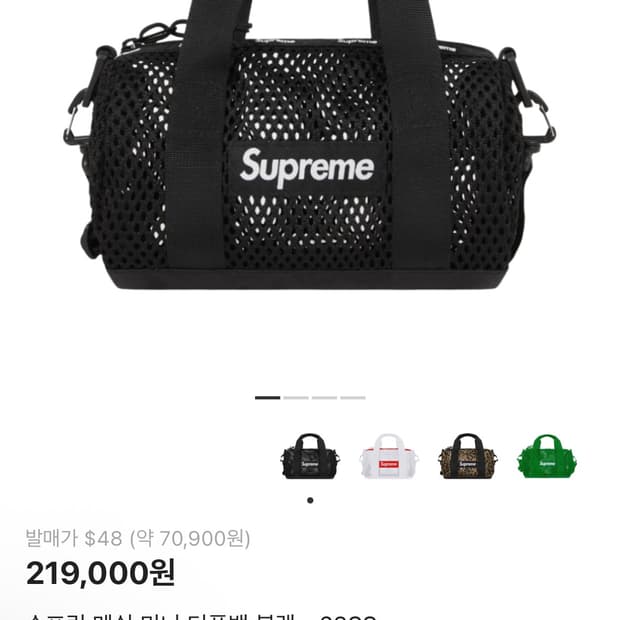Choose the black duffle color thumbnail

310,456
